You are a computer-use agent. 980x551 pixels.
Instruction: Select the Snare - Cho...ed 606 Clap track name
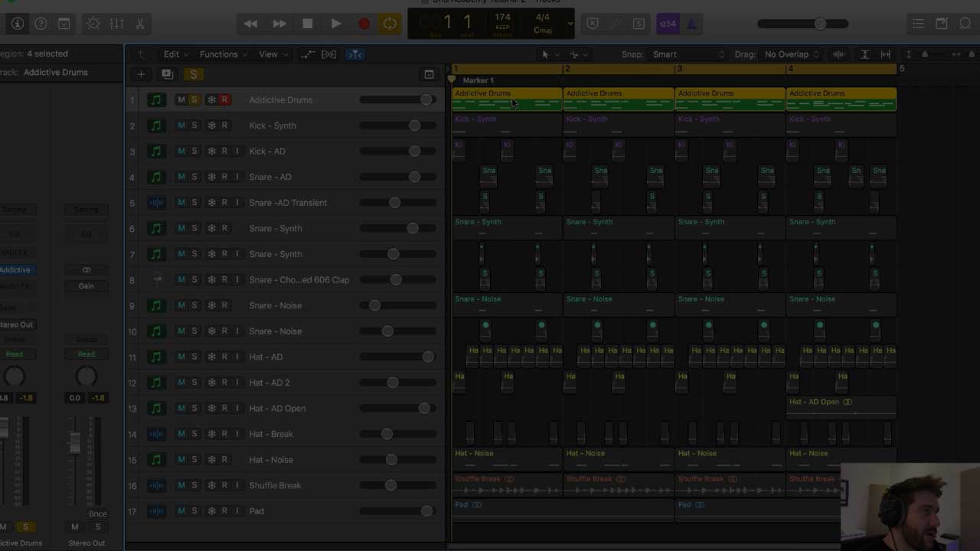coord(299,280)
